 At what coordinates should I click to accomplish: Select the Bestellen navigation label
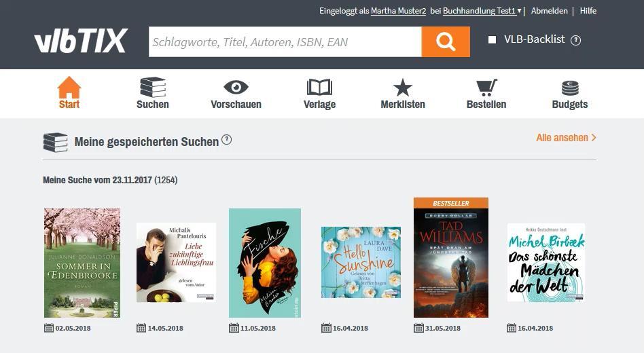pyautogui.click(x=486, y=105)
